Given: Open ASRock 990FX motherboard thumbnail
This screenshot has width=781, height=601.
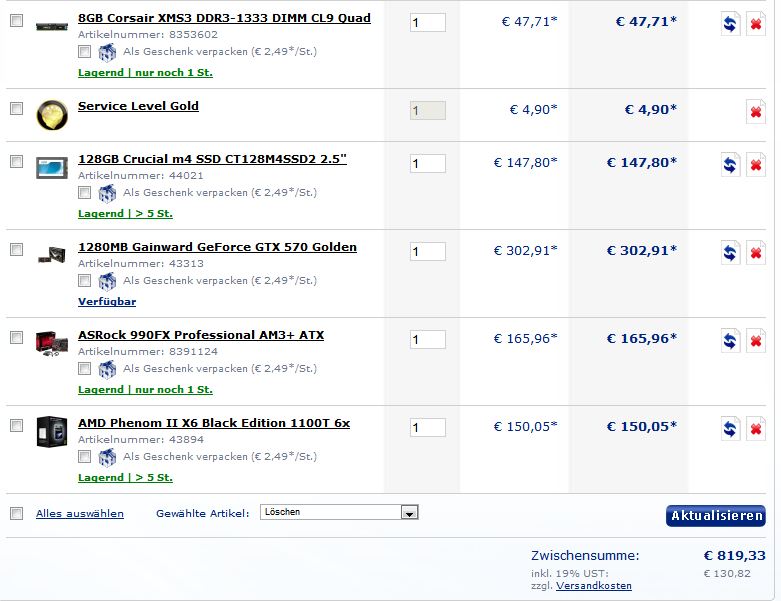Looking at the screenshot, I should pyautogui.click(x=52, y=344).
